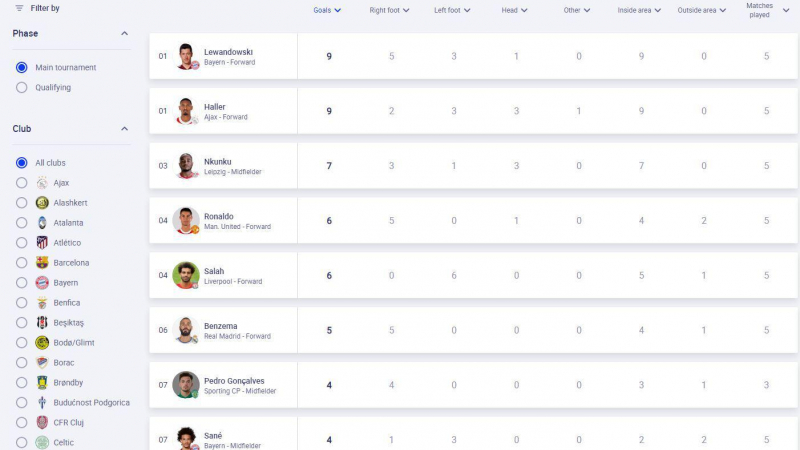800x450 pixels.
Task: Click the Atlético club crest icon
Action: coord(42,243)
